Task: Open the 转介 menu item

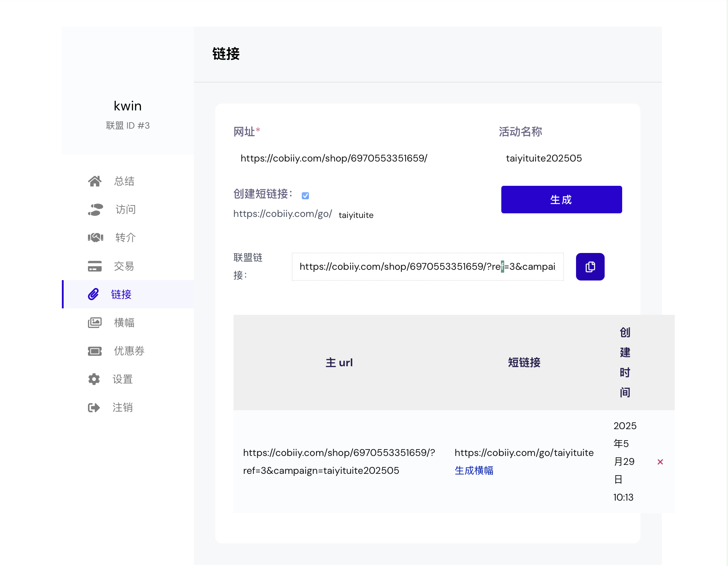Action: pos(128,238)
